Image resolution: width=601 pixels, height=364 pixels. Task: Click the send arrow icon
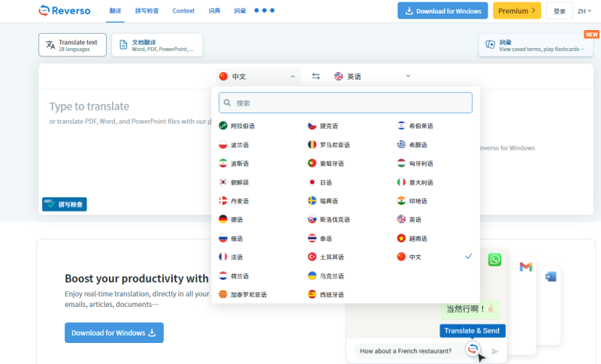(494, 350)
